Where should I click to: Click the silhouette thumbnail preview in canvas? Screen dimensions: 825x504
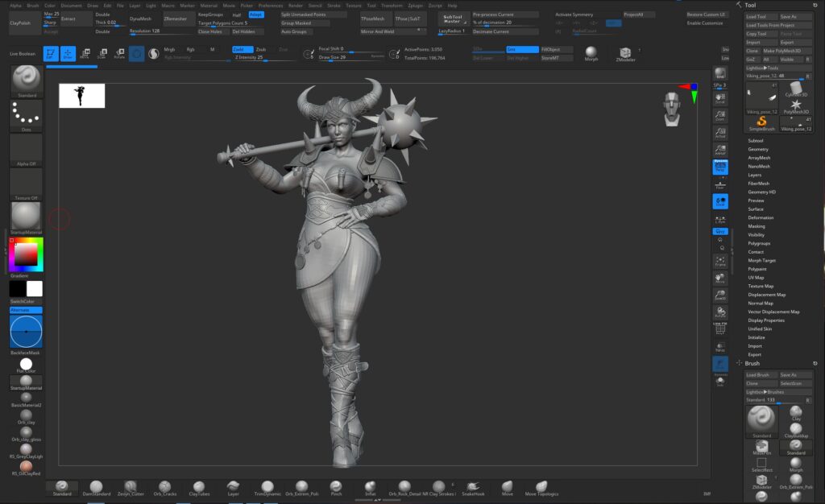click(81, 96)
